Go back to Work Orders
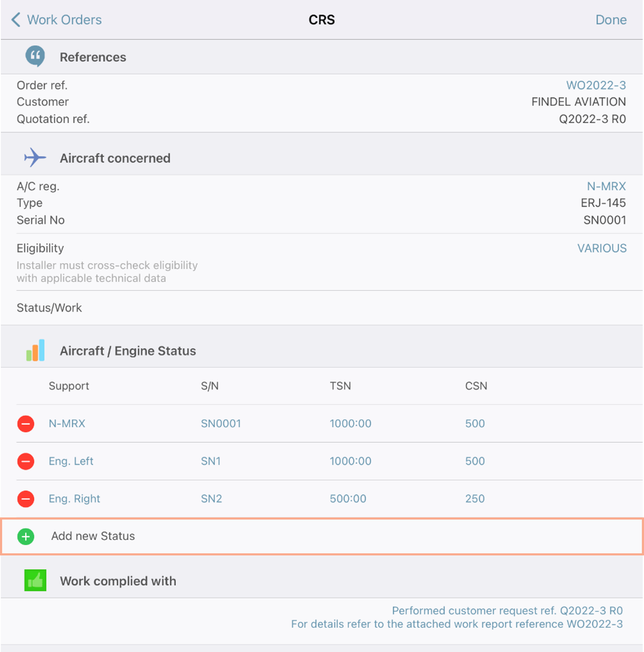The width and height of the screenshot is (644, 652). pos(56,20)
